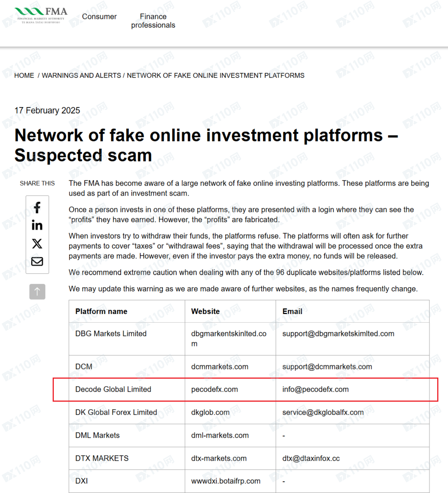Click the back-to-top arrow button
The height and width of the screenshot is (493, 448).
point(37,292)
